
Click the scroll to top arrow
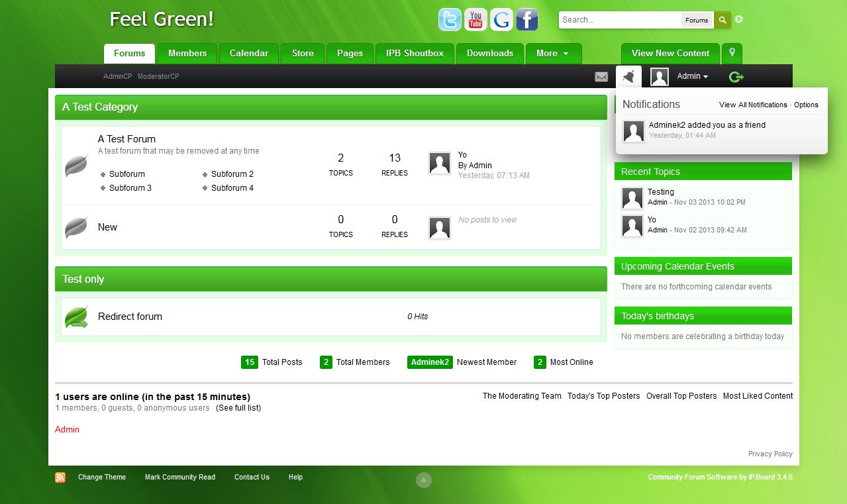(x=424, y=480)
